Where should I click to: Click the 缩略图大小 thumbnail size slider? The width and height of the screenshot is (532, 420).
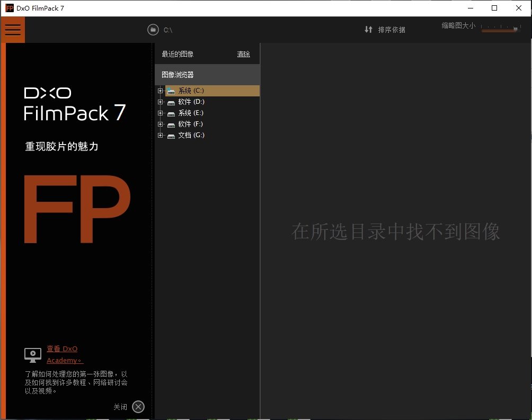pos(501,28)
